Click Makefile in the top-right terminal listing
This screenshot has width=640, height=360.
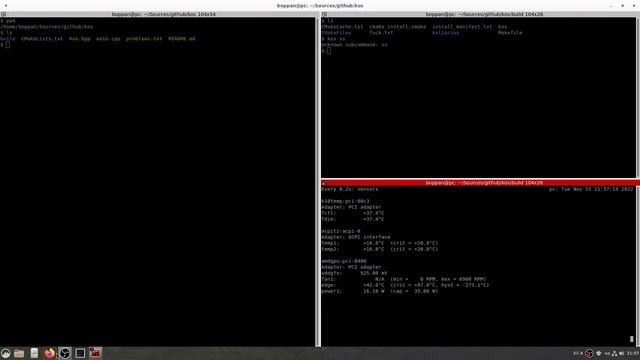click(x=510, y=33)
